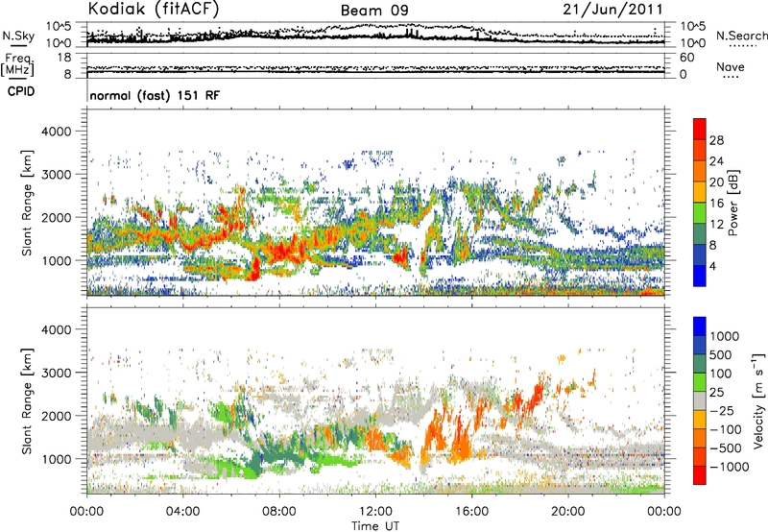Pick the red bottom segment of Velocity color bar
768x532 pixels.
pos(700,475)
